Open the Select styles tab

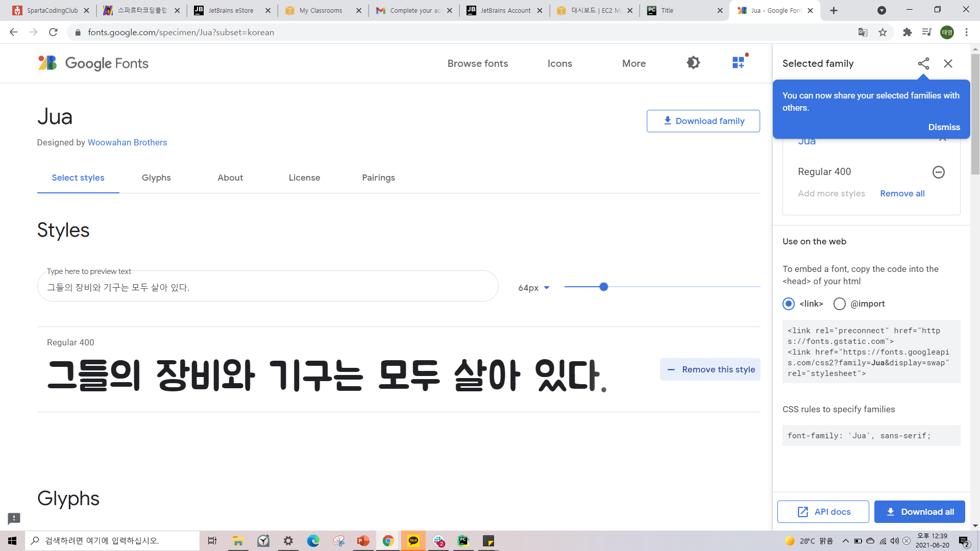coord(78,178)
